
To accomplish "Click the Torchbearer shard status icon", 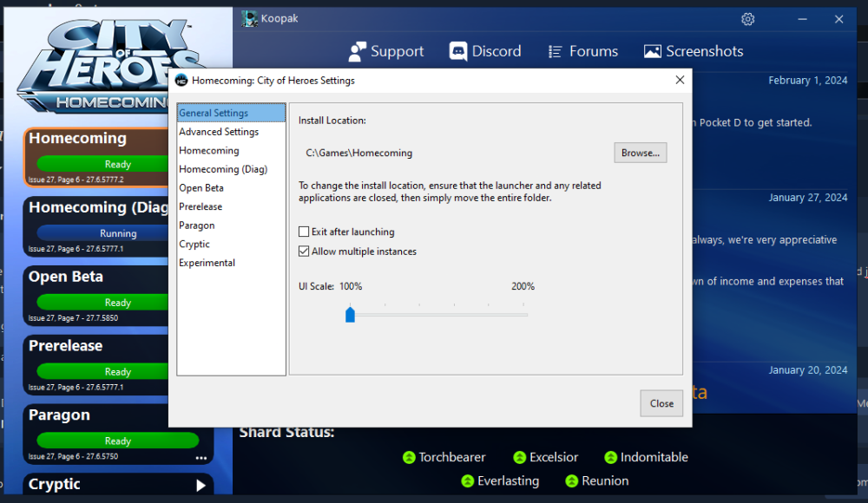I will [x=409, y=458].
